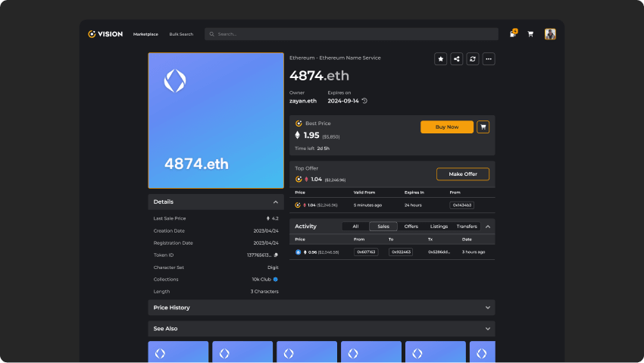This screenshot has width=644, height=363.
Task: Click the '5 minutes ago' offer time
Action: 367,205
